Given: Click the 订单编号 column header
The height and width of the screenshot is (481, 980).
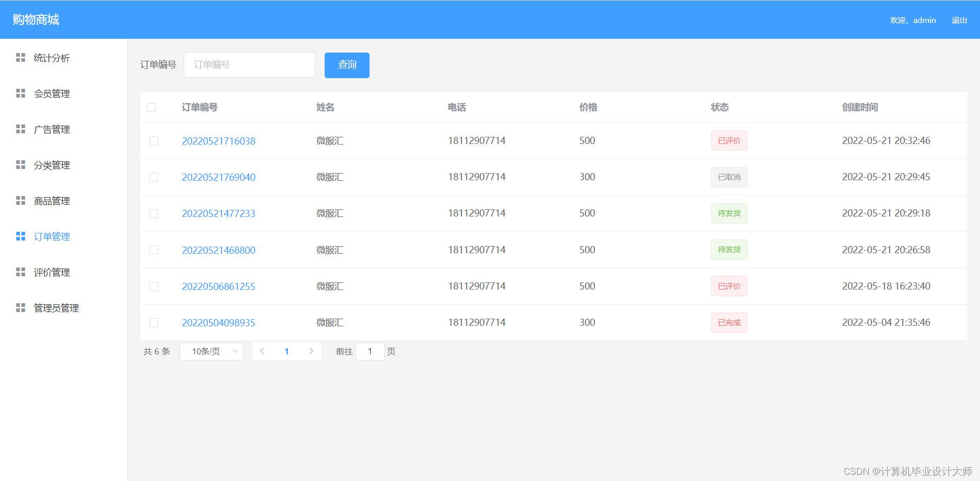Looking at the screenshot, I should pyautogui.click(x=200, y=107).
